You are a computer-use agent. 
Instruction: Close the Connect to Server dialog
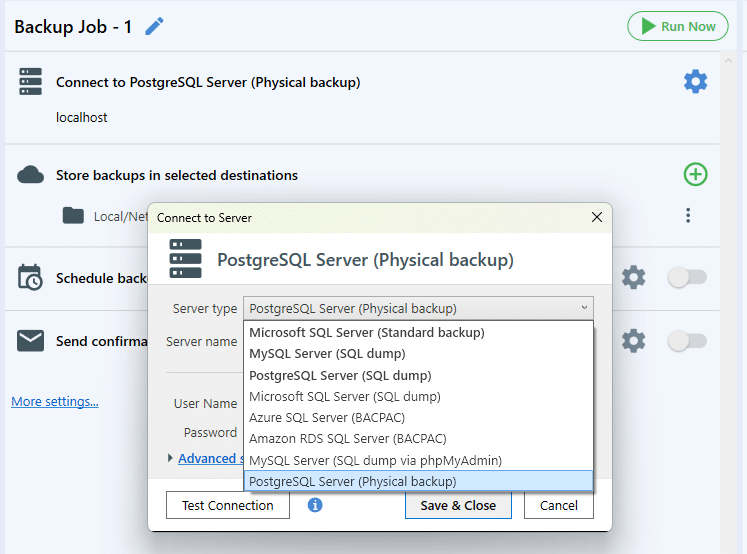[x=596, y=217]
